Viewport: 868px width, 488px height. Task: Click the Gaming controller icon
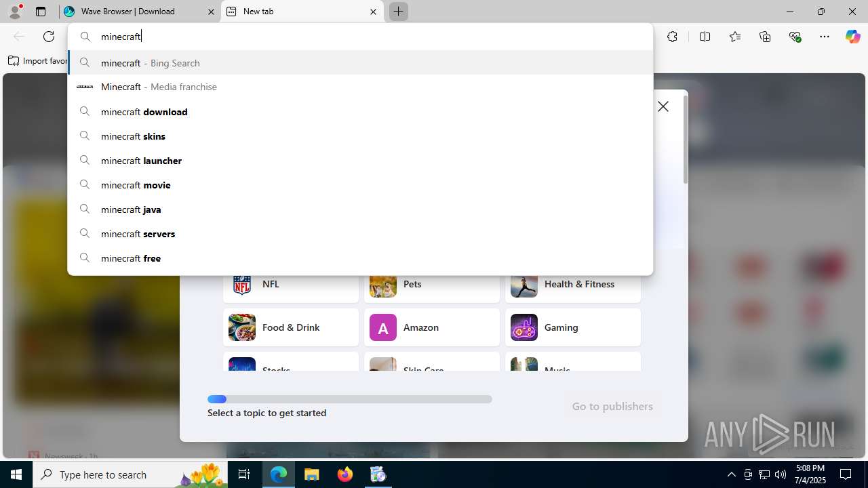(524, 327)
